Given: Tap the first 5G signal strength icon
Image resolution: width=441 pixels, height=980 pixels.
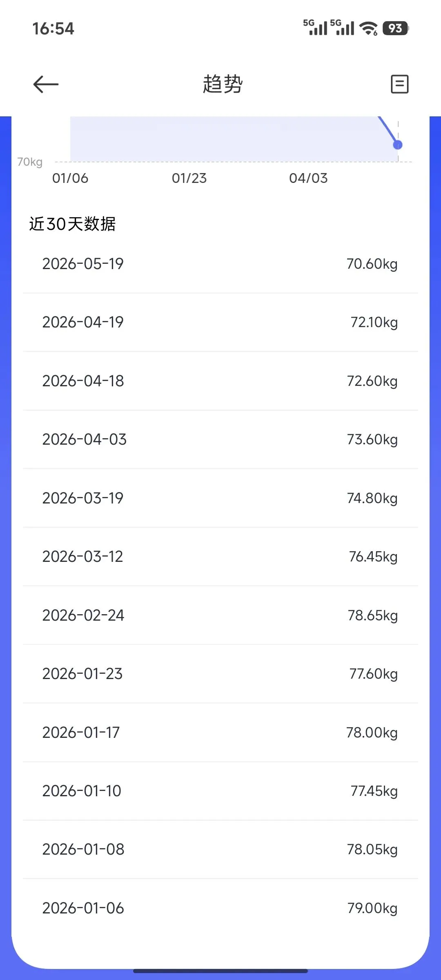Looking at the screenshot, I should [x=315, y=27].
